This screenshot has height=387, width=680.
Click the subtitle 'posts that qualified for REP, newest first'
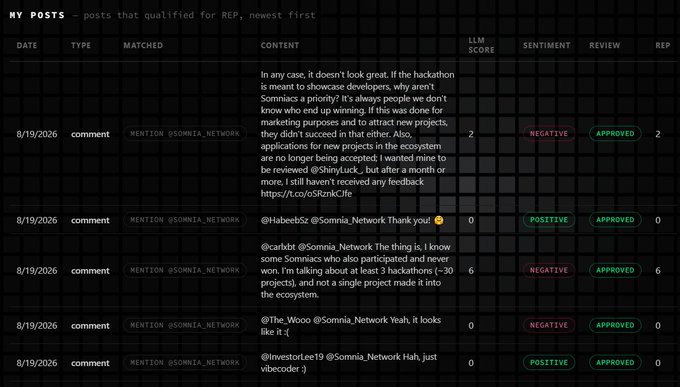click(x=199, y=15)
